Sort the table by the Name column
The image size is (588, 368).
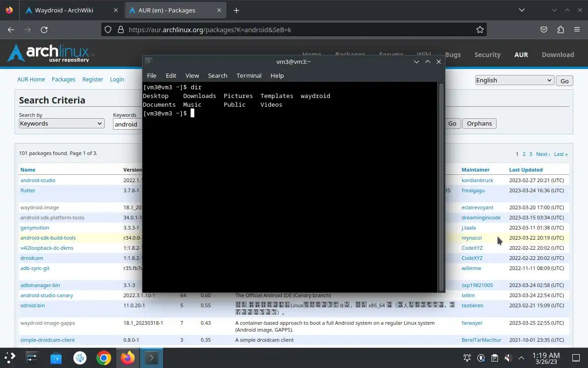click(28, 170)
